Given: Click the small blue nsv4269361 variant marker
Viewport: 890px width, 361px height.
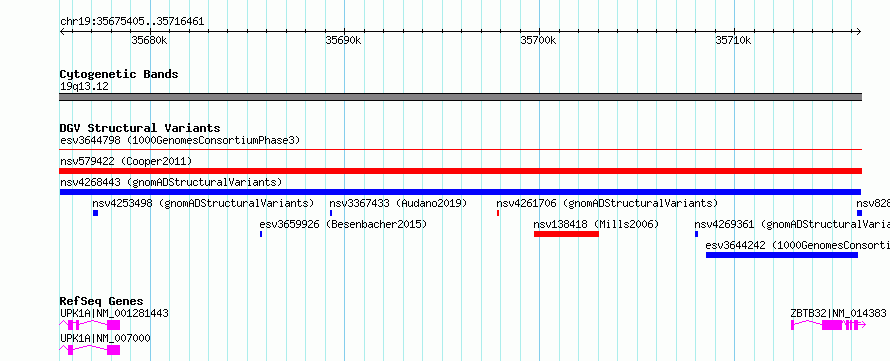Looking at the screenshot, I should click(x=696, y=234).
